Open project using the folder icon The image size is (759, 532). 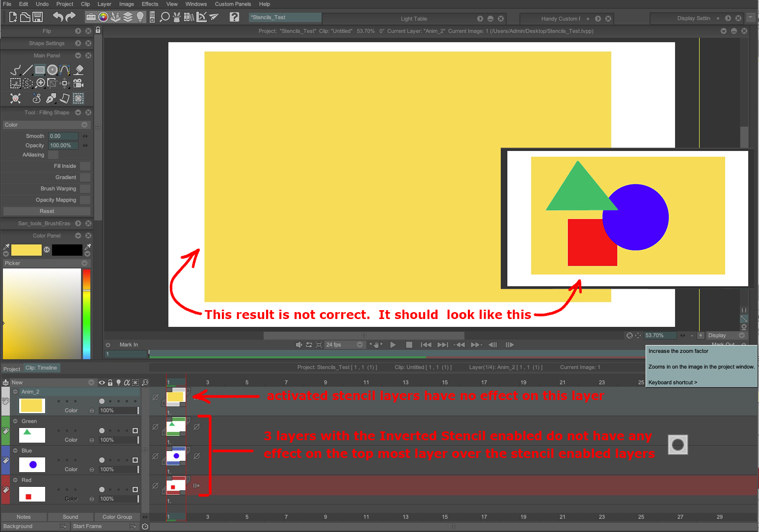click(25, 17)
